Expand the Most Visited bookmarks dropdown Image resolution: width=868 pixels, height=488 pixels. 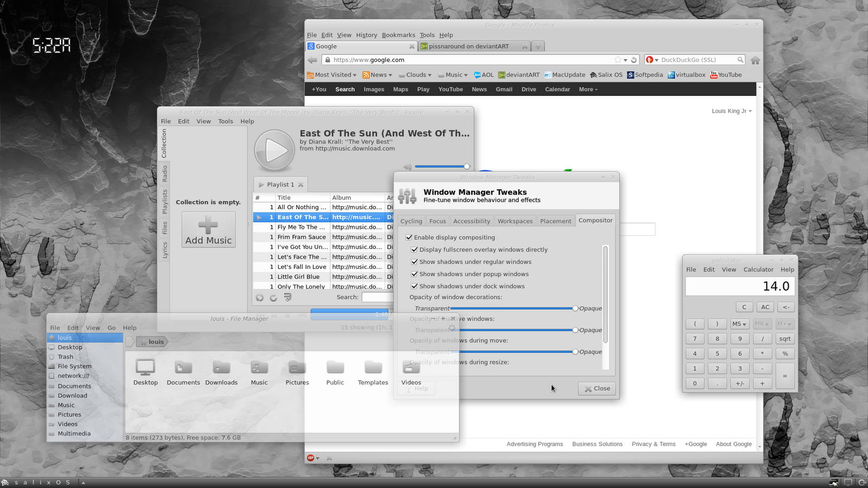(x=331, y=75)
